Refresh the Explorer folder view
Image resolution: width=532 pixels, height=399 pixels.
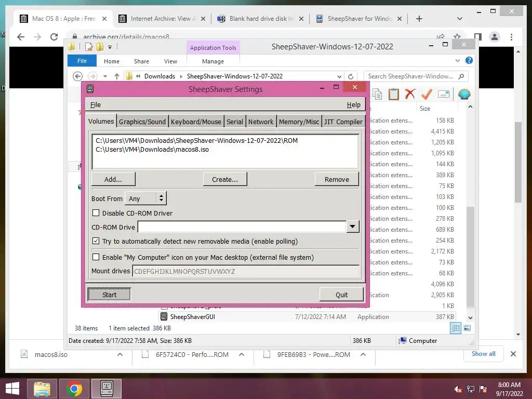coord(351,76)
